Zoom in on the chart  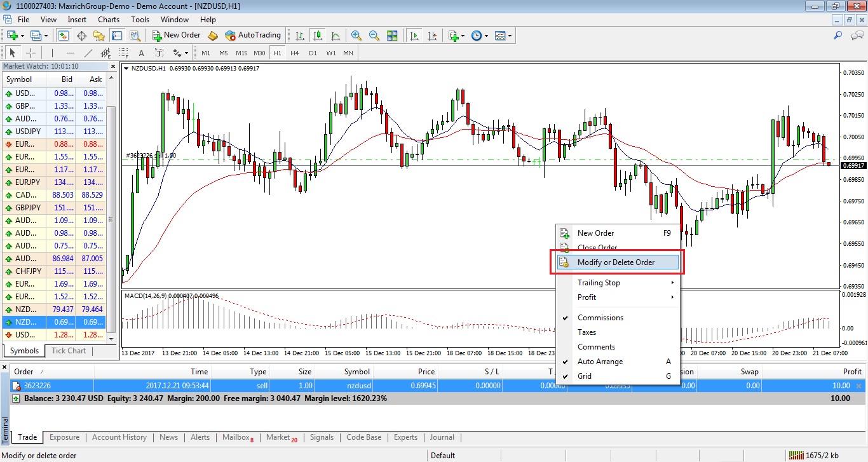[356, 36]
